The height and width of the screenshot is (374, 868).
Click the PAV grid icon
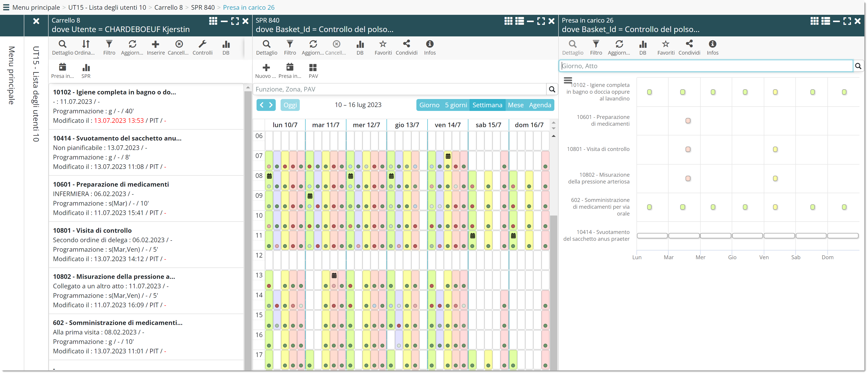[x=313, y=68]
